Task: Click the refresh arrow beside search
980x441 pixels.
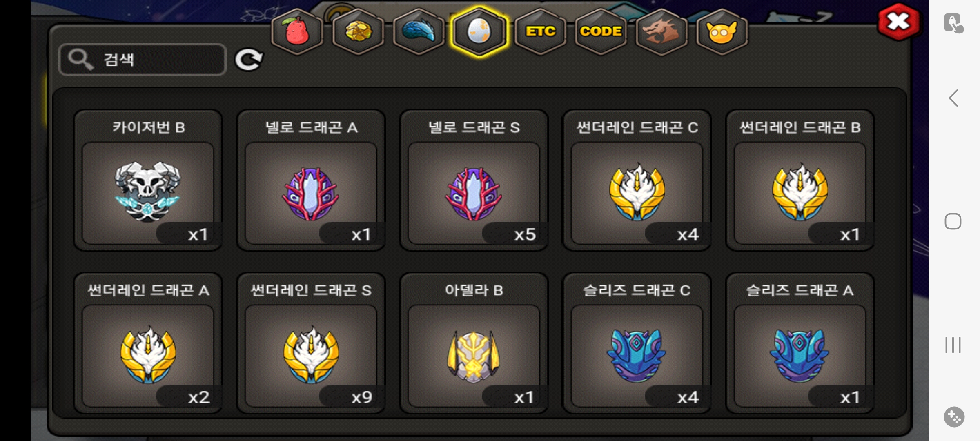Action: click(x=249, y=60)
